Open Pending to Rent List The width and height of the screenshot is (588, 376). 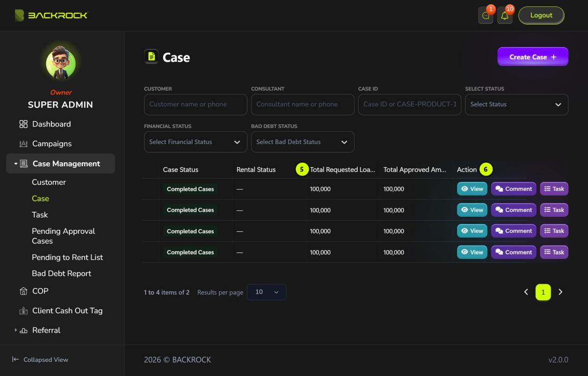[x=68, y=257]
